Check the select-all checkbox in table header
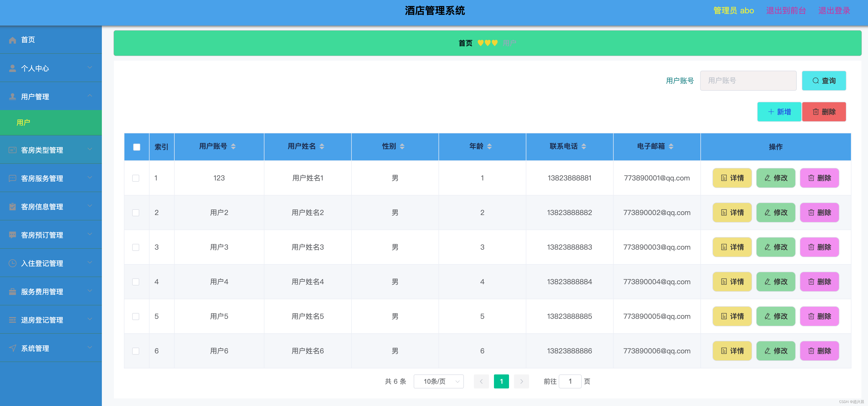Screen dimensions: 868x406 tap(136, 147)
